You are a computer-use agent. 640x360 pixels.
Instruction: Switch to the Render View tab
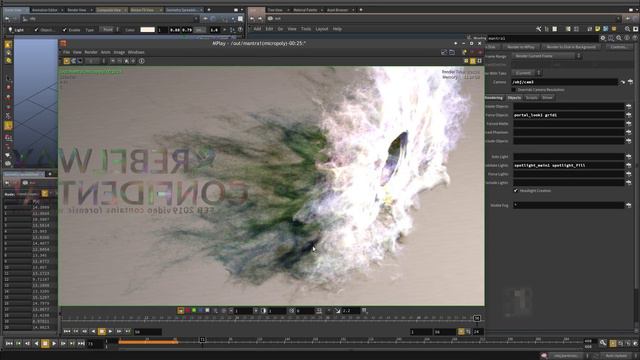77,10
